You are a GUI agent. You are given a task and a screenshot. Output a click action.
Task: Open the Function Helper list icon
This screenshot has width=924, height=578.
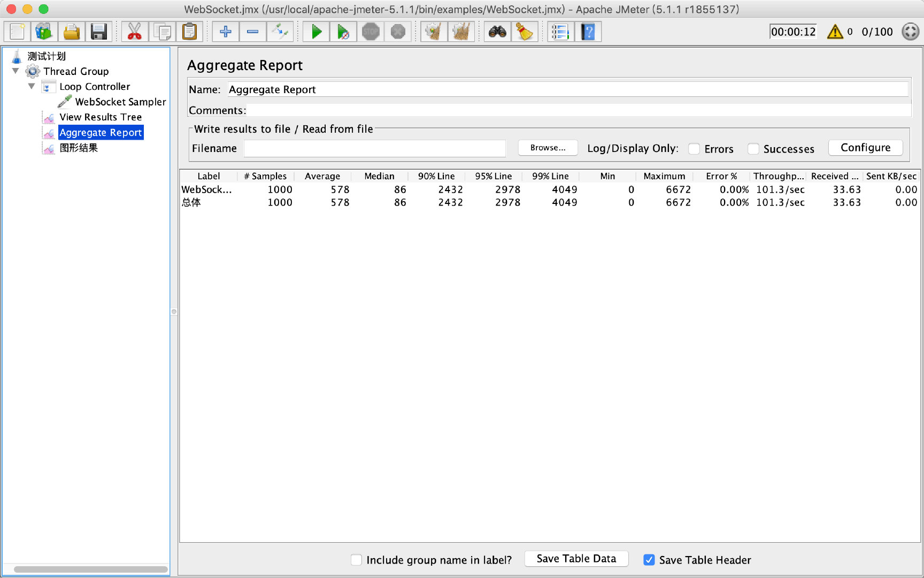(x=561, y=32)
